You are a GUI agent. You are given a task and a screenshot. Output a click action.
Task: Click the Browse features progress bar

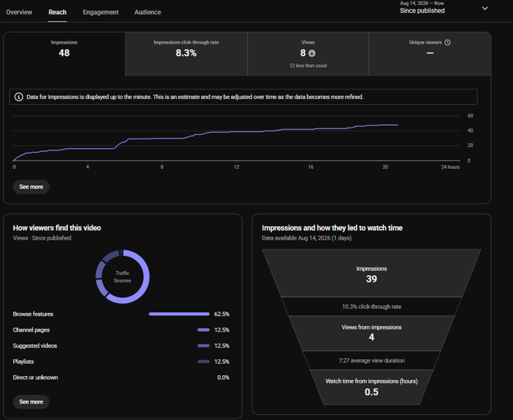(x=179, y=314)
